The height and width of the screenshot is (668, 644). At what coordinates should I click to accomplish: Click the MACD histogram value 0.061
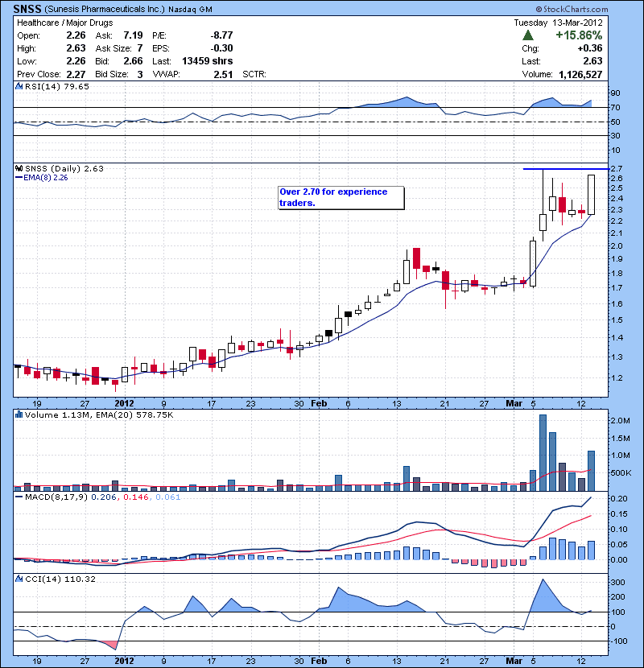[x=168, y=497]
